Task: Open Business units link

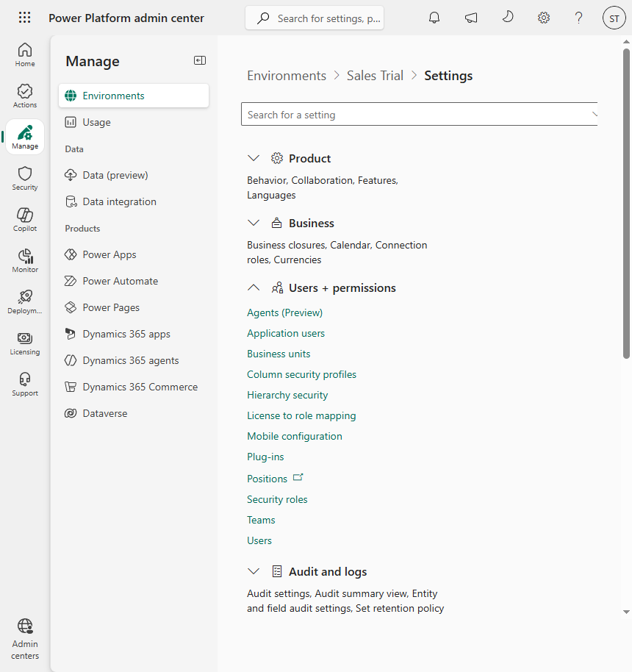Action: pos(279,354)
